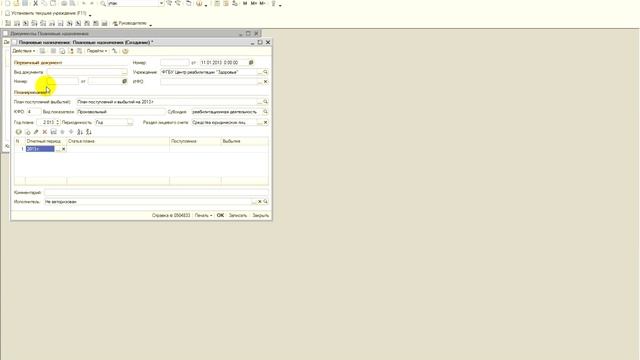Click the 'ИФО' input field
640x360 pixels.
pos(208,82)
